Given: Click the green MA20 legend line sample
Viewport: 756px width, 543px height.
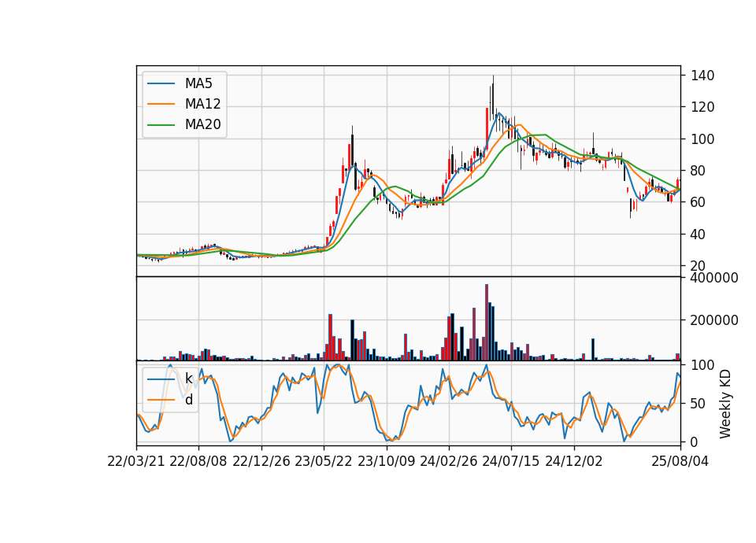Looking at the screenshot, I should pyautogui.click(x=161, y=124).
